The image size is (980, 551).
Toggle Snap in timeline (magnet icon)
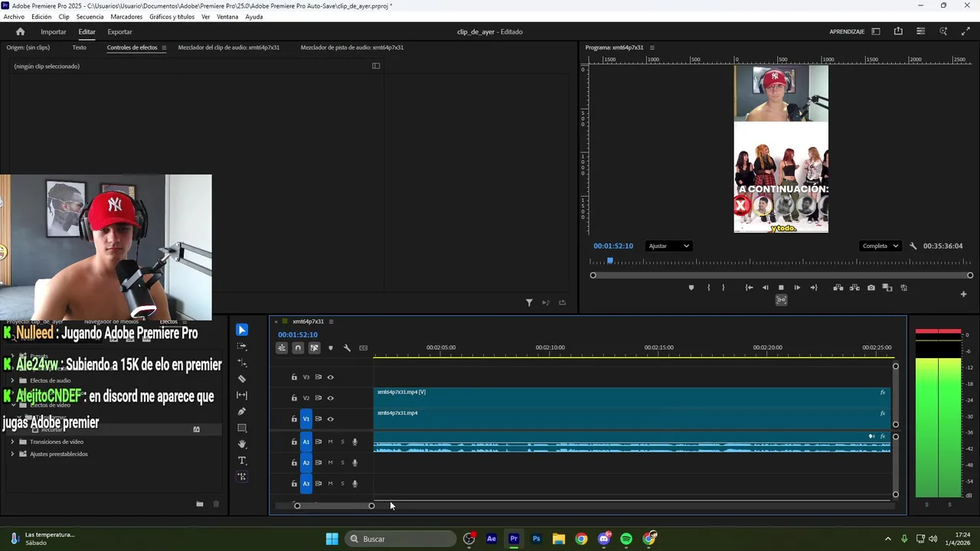pos(298,348)
